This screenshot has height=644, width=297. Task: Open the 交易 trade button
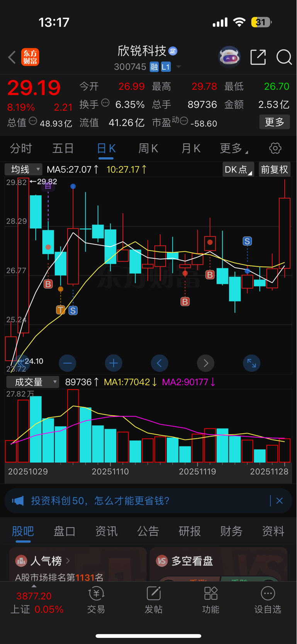pos(96,600)
